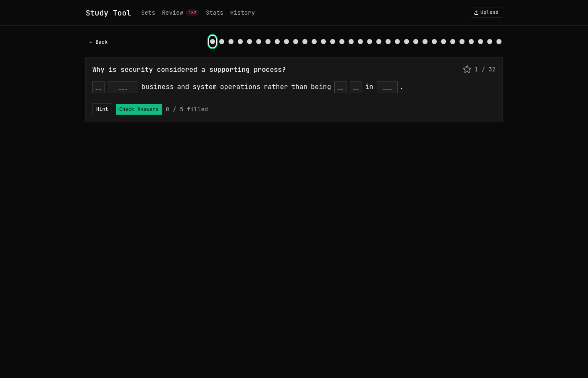588x378 pixels.
Task: Click the question 'Why is security considered a supporting process?'
Action: pos(189,70)
